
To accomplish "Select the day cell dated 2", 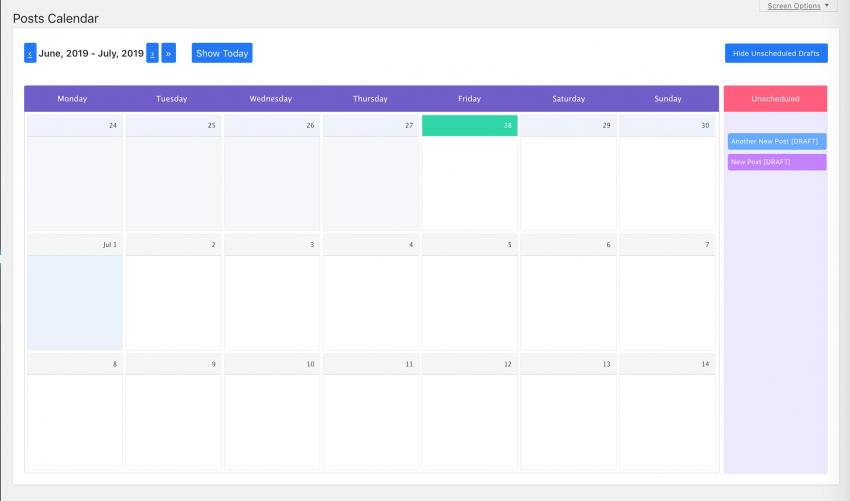I will [173, 292].
